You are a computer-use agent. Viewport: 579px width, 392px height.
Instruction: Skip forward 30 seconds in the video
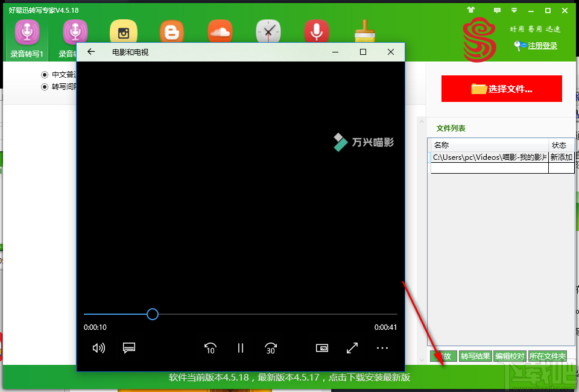271,348
